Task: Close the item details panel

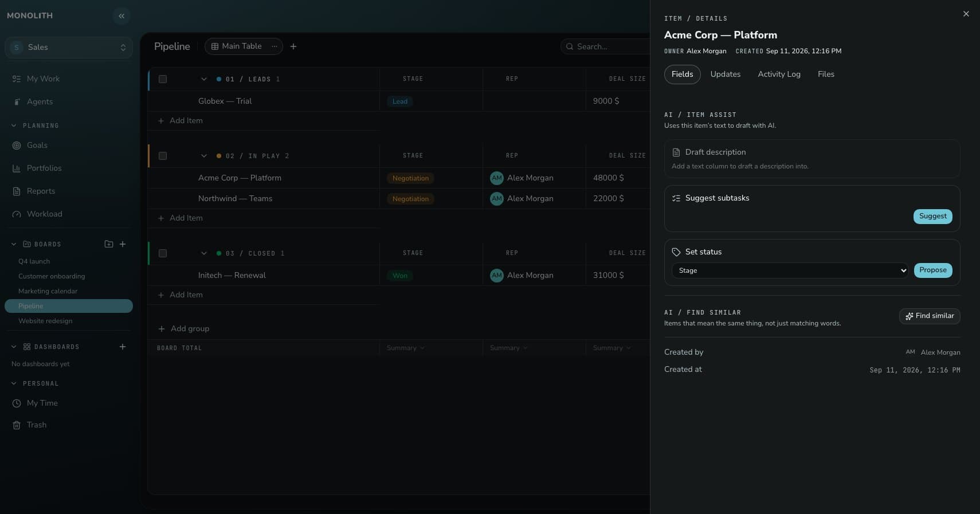Action: (x=966, y=14)
